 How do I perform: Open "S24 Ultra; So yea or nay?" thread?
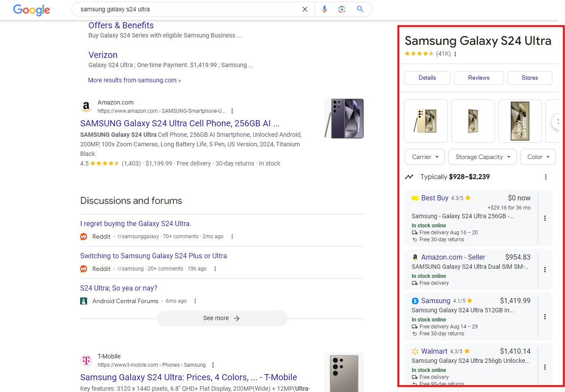118,288
